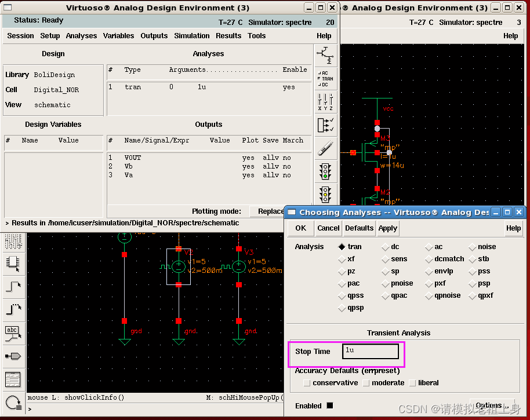
Task: Select the dc analysis option
Action: tap(386, 247)
